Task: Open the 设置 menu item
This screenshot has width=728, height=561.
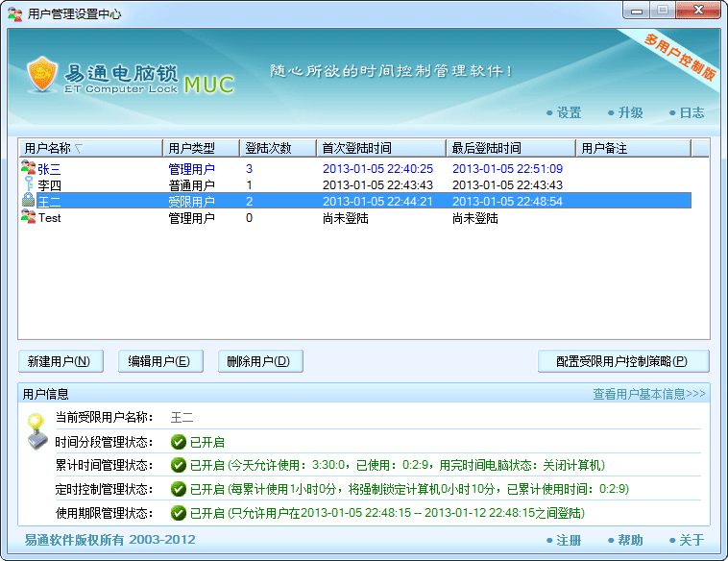Action: tap(569, 112)
